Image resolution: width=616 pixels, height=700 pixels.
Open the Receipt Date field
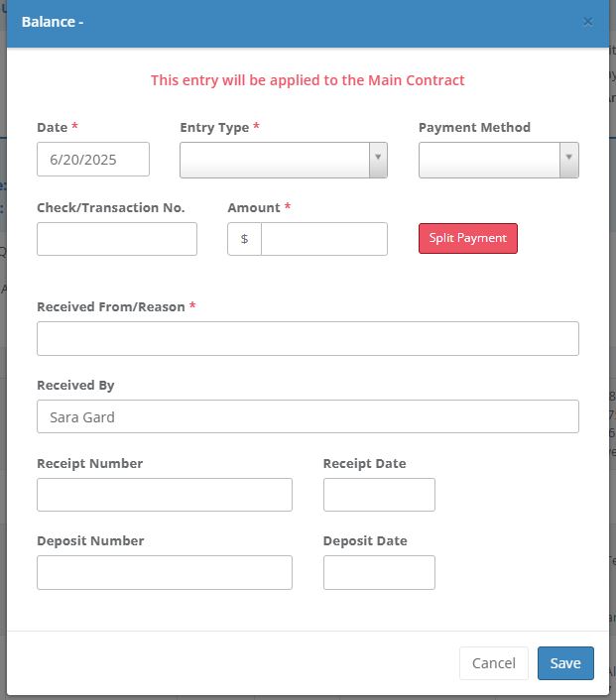(x=379, y=495)
